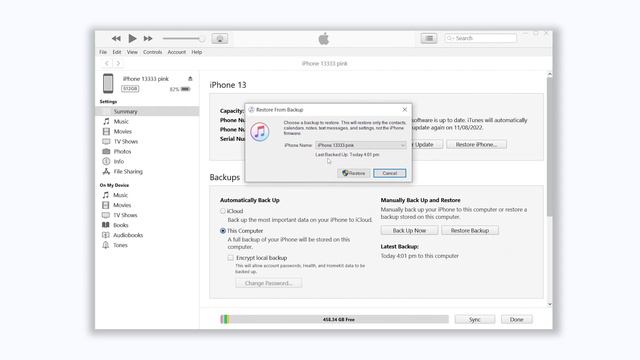Click the vertical scrollbar thumb
This screenshot has height=360, width=640.
point(549,147)
